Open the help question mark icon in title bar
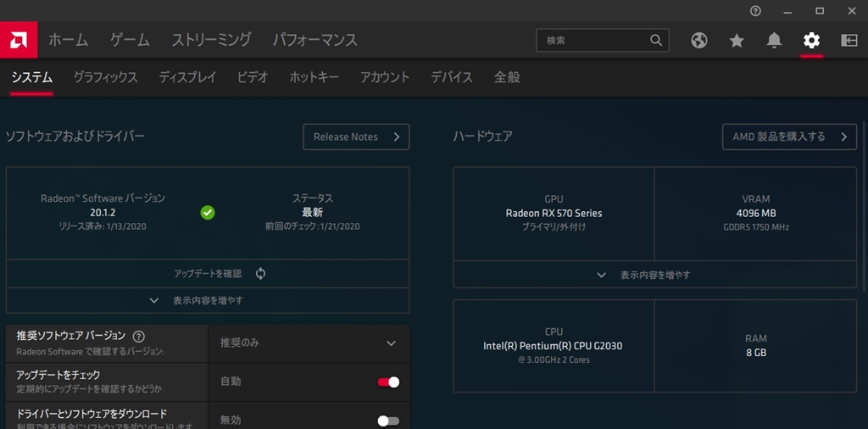 (x=755, y=10)
